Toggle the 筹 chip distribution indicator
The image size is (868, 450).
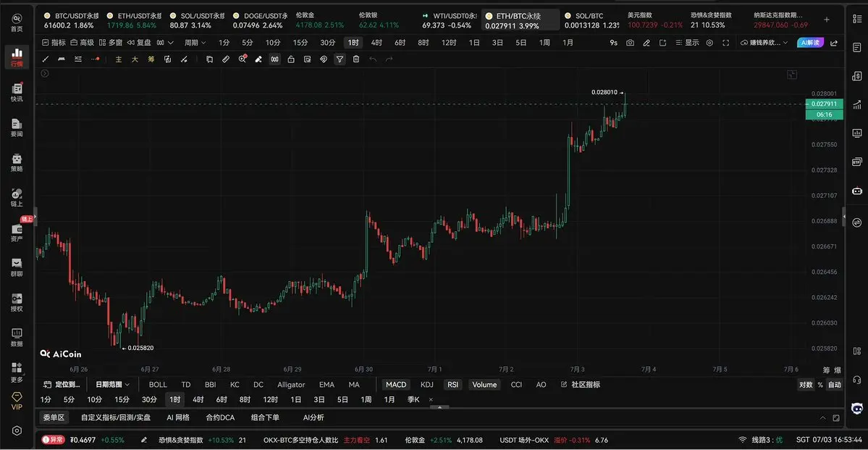(151, 59)
